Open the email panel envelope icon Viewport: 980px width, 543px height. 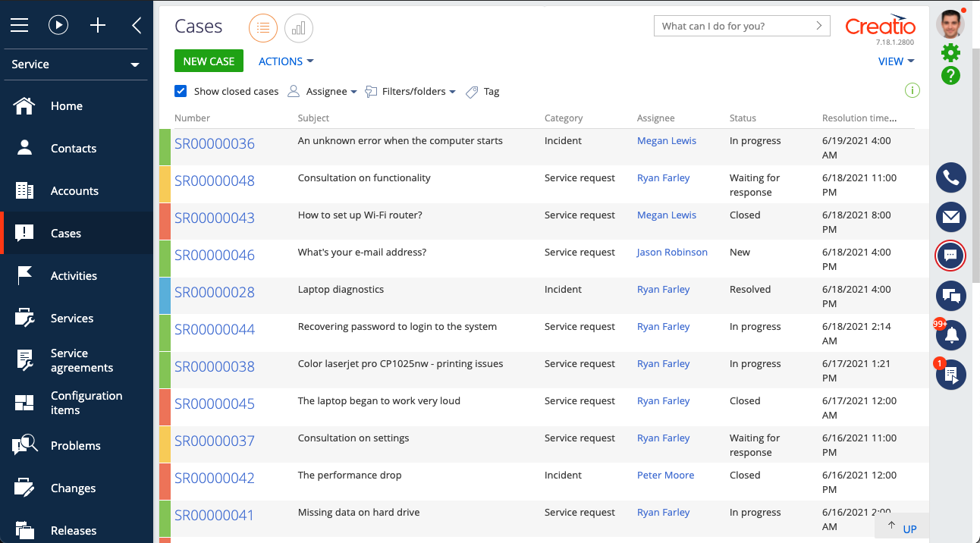click(950, 217)
